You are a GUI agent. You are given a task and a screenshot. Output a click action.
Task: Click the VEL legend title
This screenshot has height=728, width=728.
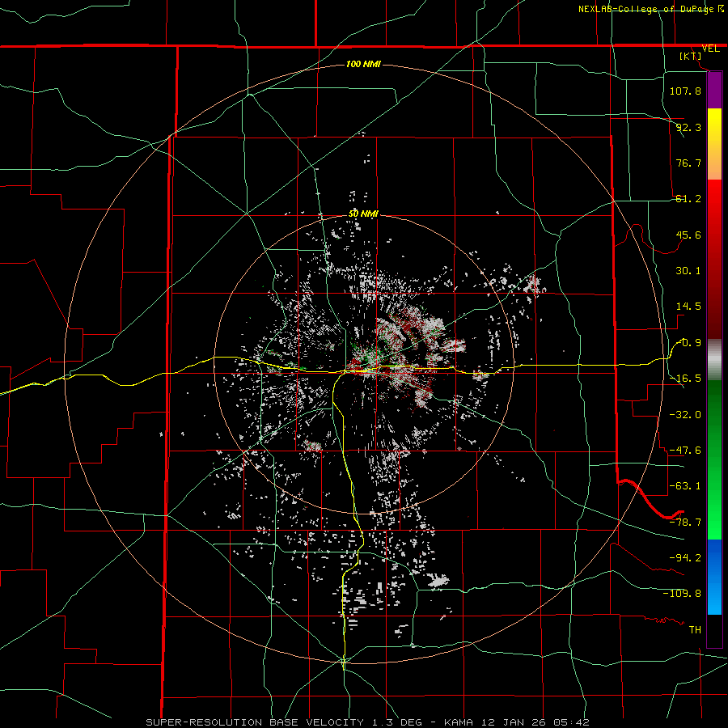(711, 49)
